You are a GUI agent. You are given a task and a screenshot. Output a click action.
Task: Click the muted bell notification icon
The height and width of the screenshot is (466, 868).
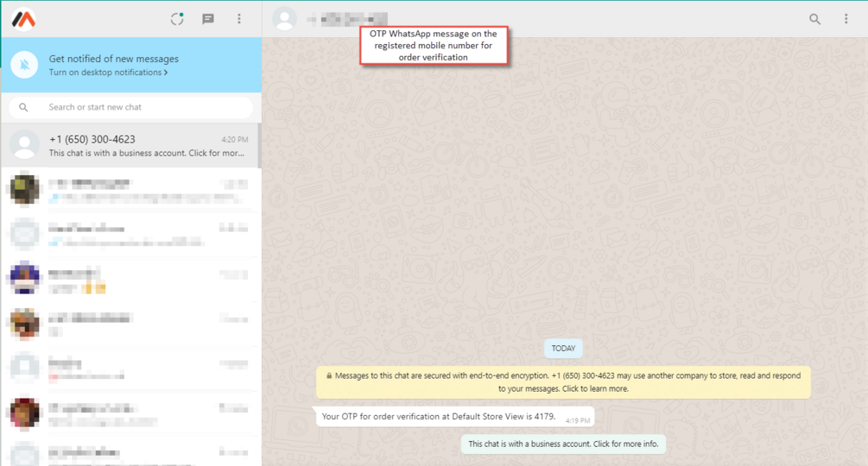[24, 65]
